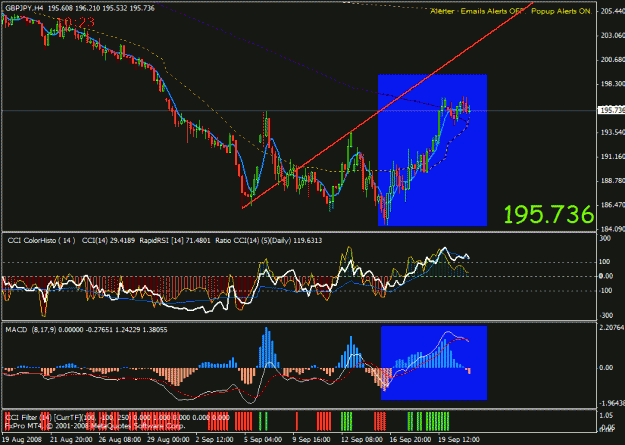Click the 26 Aug 08:00 time label

click(x=120, y=439)
